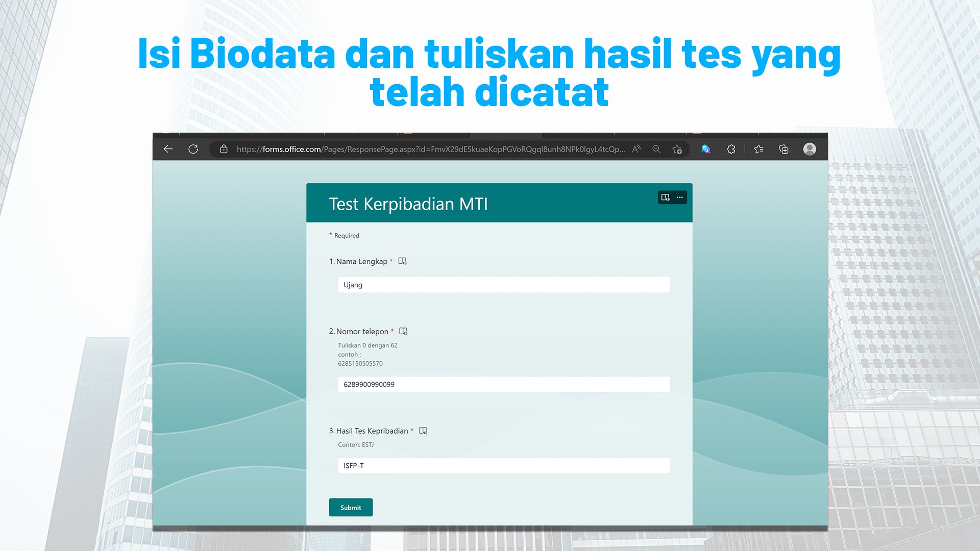Viewport: 980px width, 551px height.
Task: Open more options ellipsis in form header
Action: pos(679,197)
